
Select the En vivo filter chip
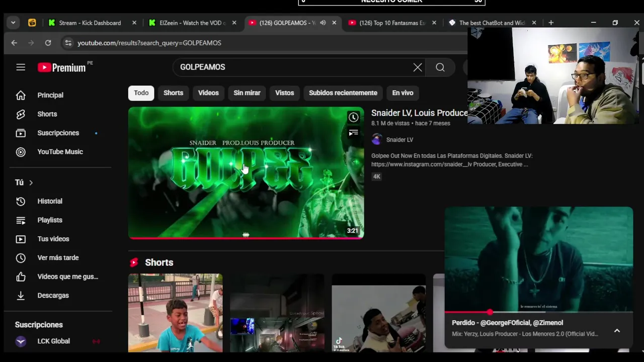tap(403, 93)
